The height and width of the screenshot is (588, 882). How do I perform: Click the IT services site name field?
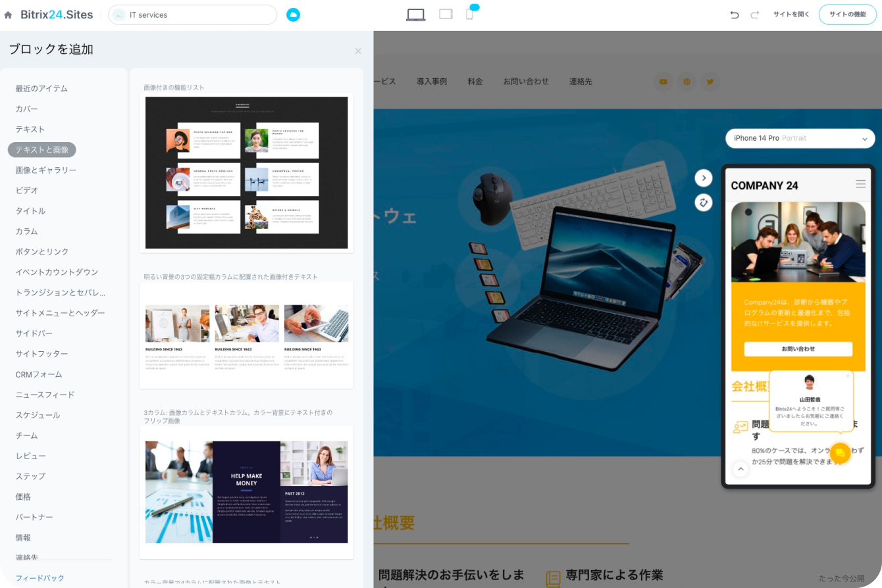click(x=192, y=14)
